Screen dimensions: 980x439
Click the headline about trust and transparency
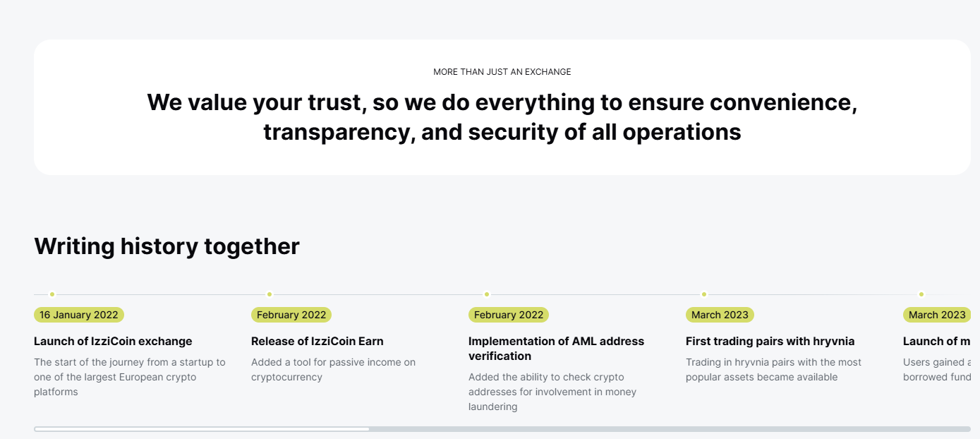[x=502, y=116]
